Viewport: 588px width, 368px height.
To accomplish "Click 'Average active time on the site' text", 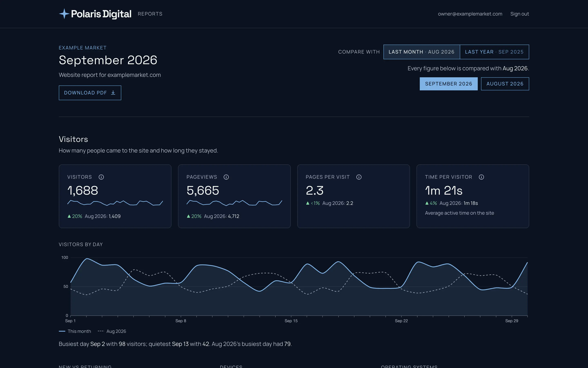I will [459, 213].
